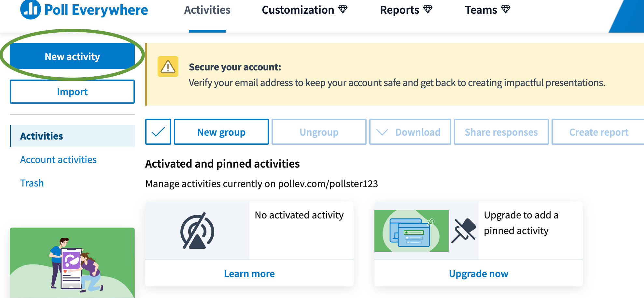Click the premium diamond icon beside Customization
The image size is (644, 298).
point(343,10)
